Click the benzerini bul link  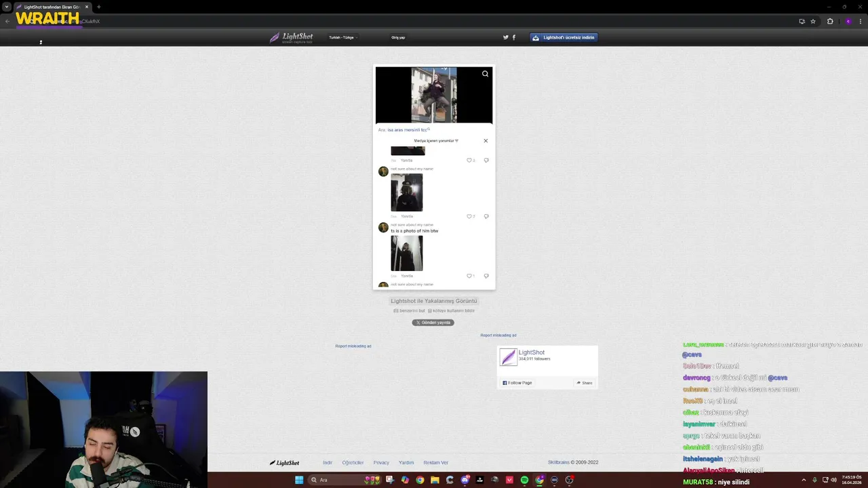click(410, 310)
